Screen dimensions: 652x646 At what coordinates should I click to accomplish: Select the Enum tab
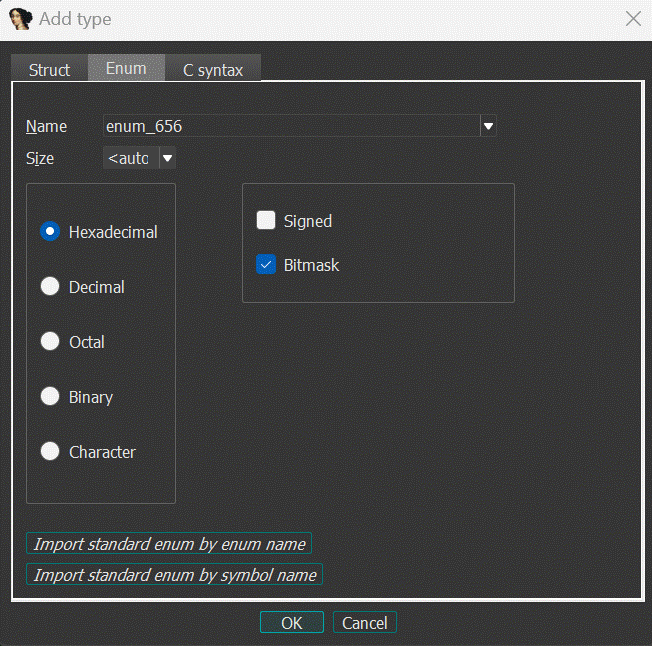pyautogui.click(x=126, y=68)
